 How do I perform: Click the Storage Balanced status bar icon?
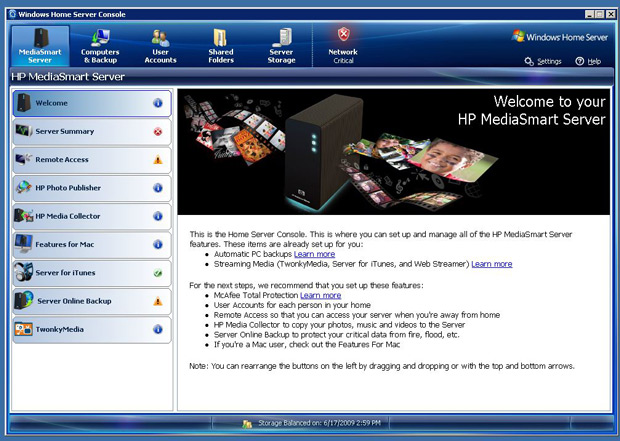[x=247, y=424]
